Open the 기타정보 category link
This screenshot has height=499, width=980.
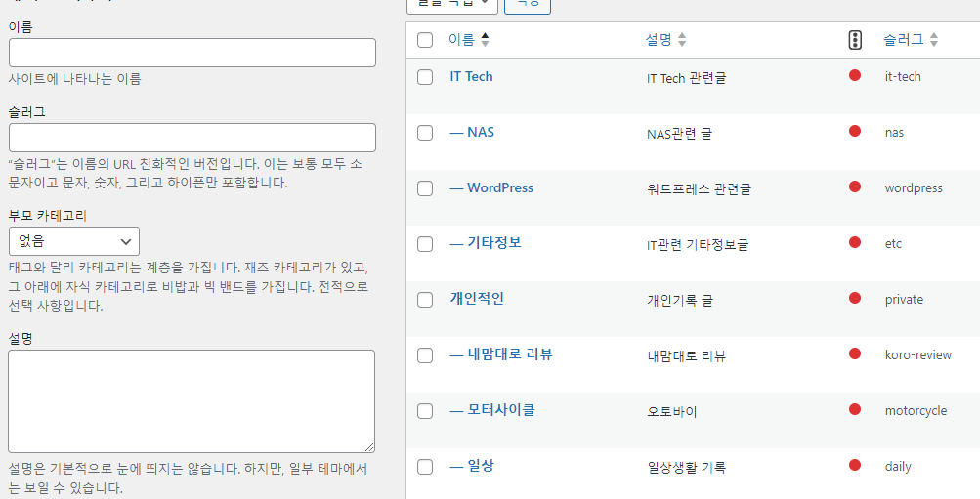[x=486, y=242]
